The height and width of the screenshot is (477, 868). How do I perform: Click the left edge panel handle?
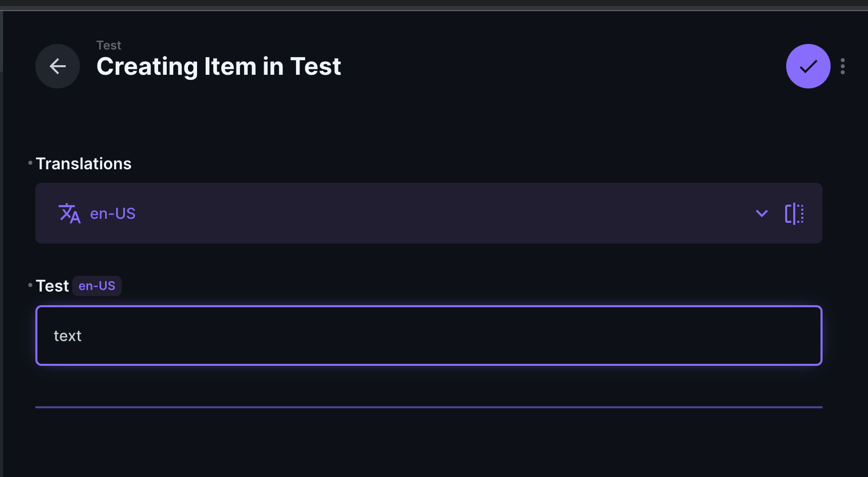pos(2,41)
